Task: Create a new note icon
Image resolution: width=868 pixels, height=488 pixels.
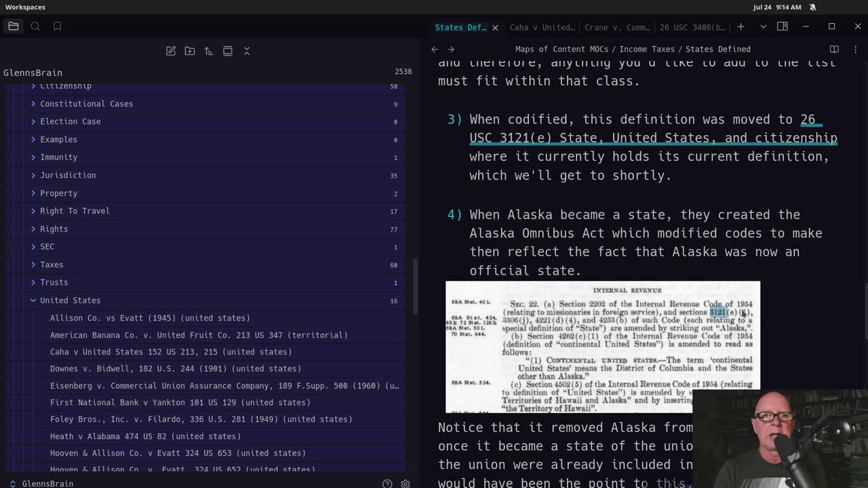Action: point(171,51)
